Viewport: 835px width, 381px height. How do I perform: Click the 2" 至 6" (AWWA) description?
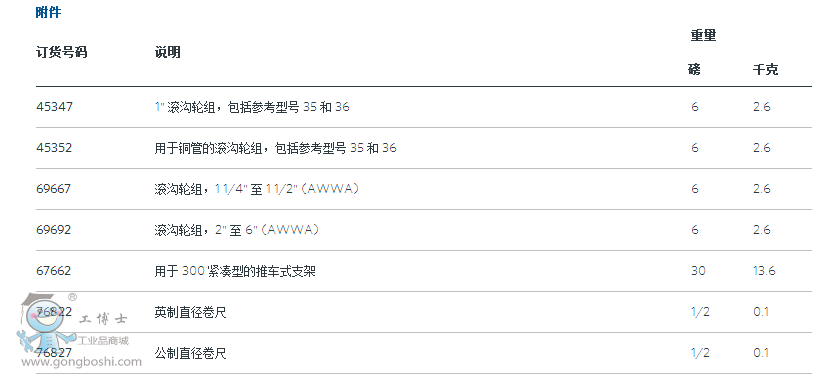(237, 230)
